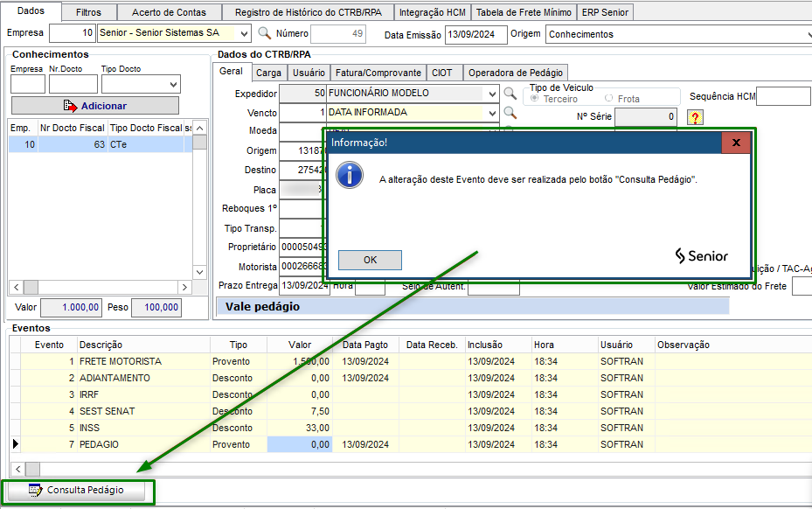Click the magnifier icon beside Vencto field
812x509 pixels.
click(510, 113)
